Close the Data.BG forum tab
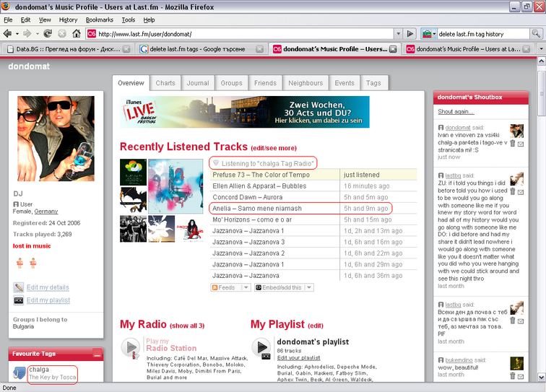 tap(126, 49)
